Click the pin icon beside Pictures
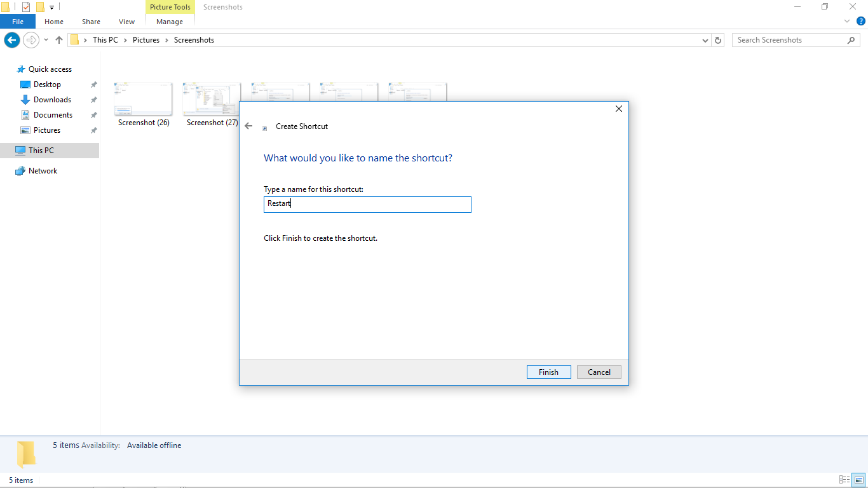 click(x=93, y=130)
